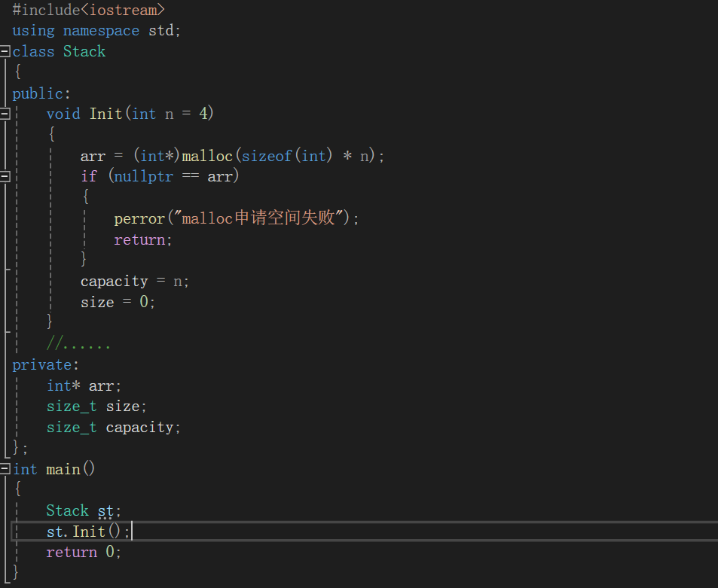The width and height of the screenshot is (718, 588).
Task: Click default argument '4' in Init
Action: point(203,114)
